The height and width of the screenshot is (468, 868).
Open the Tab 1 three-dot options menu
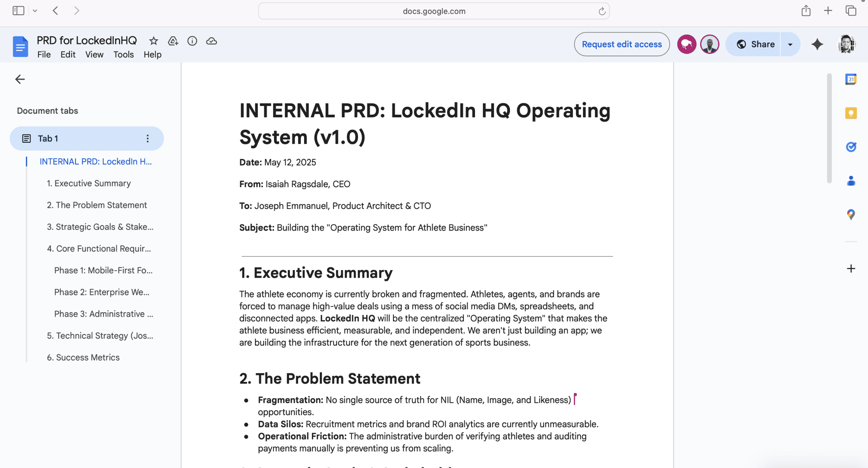[147, 138]
